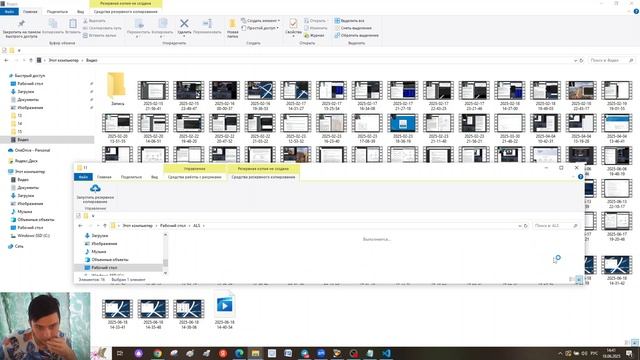The image size is (640, 360).
Task: Click Рабочий стол breadcrumb in ALS window
Action: (173, 226)
